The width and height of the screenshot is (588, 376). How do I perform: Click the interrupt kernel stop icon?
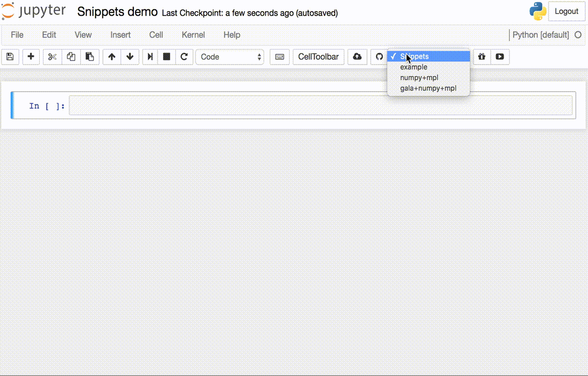coord(166,57)
